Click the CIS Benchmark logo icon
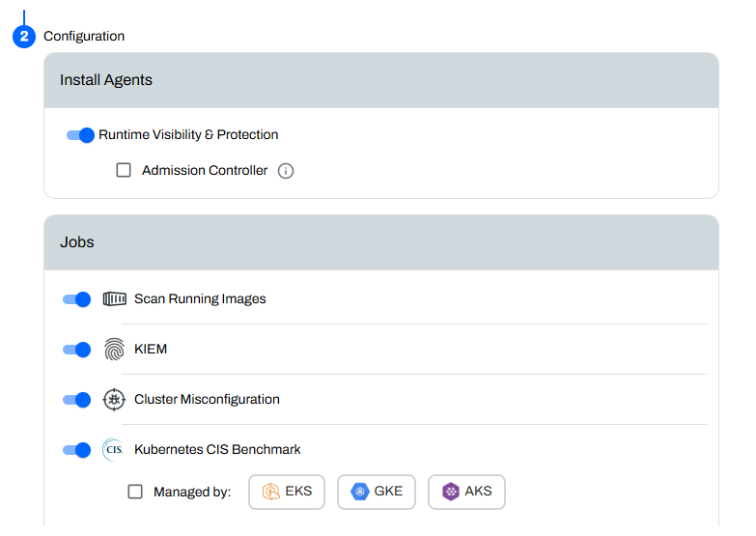This screenshot has height=536, width=756. [x=113, y=449]
